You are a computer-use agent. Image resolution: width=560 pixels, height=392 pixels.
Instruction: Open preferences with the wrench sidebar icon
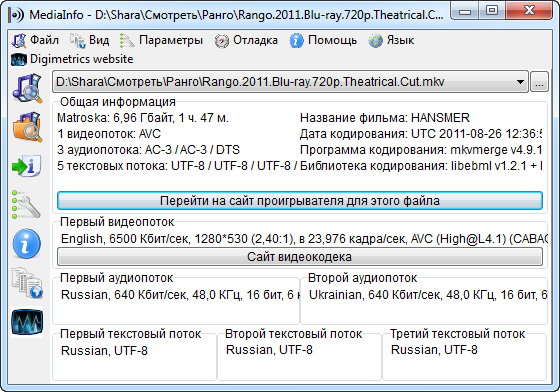click(26, 205)
